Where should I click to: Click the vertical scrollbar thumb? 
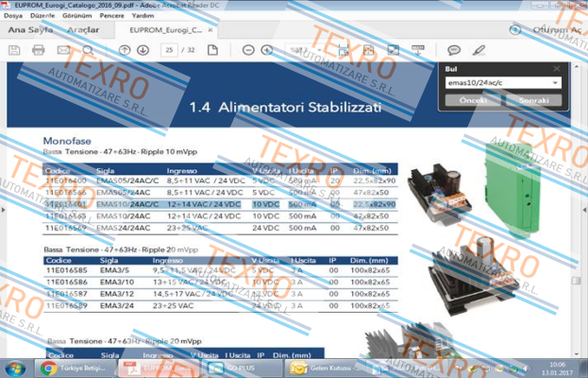click(576, 281)
